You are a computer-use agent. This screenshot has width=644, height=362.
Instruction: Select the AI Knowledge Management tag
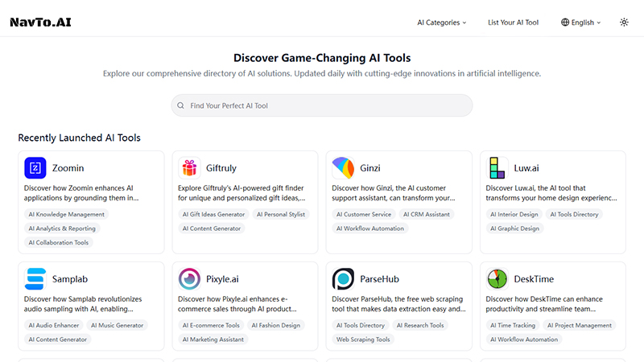pyautogui.click(x=66, y=215)
